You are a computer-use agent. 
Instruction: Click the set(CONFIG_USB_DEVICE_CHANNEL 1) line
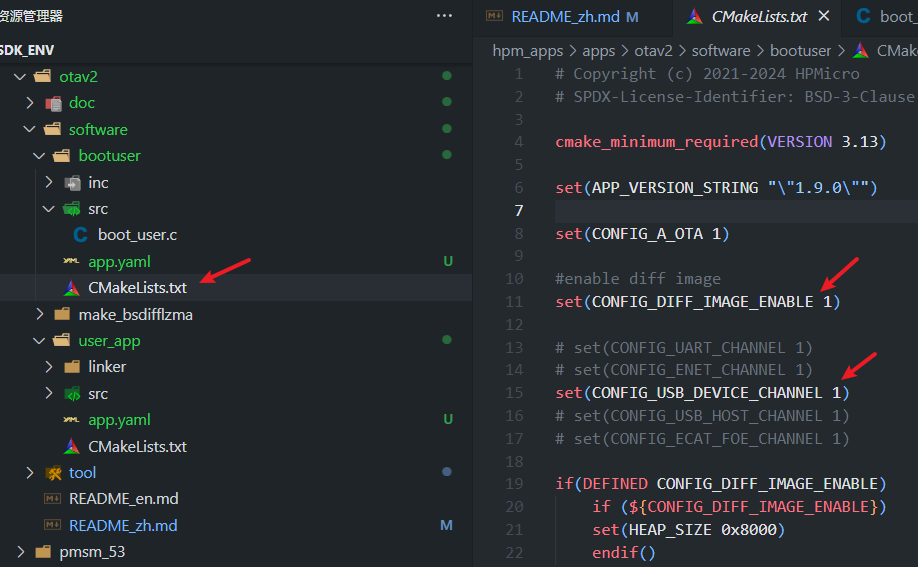[x=702, y=392]
